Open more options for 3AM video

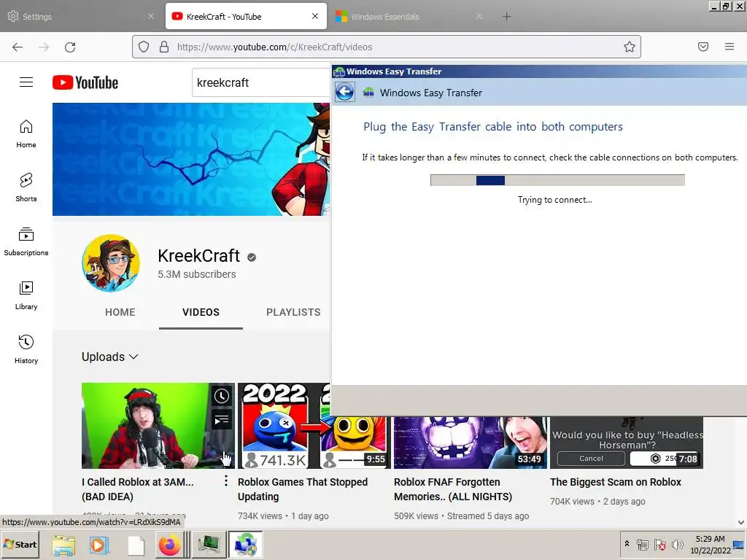pyautogui.click(x=226, y=481)
